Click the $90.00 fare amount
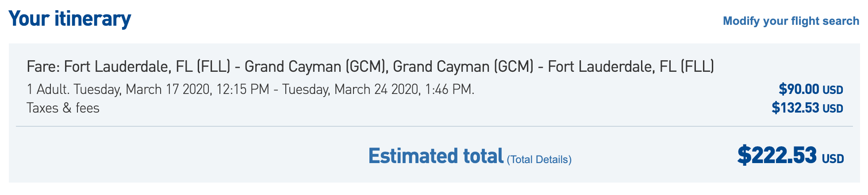 pyautogui.click(x=799, y=90)
